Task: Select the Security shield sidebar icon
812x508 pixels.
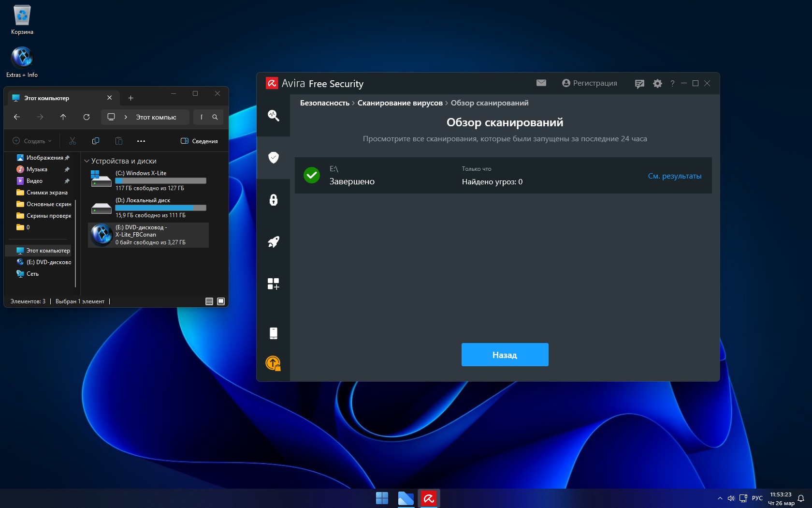Action: pyautogui.click(x=273, y=157)
